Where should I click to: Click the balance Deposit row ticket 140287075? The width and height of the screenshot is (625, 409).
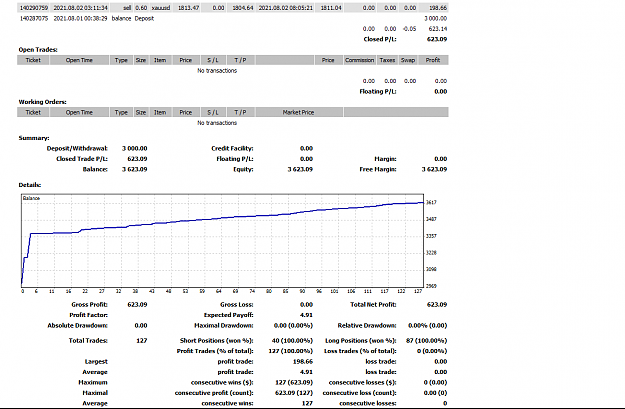click(34, 18)
